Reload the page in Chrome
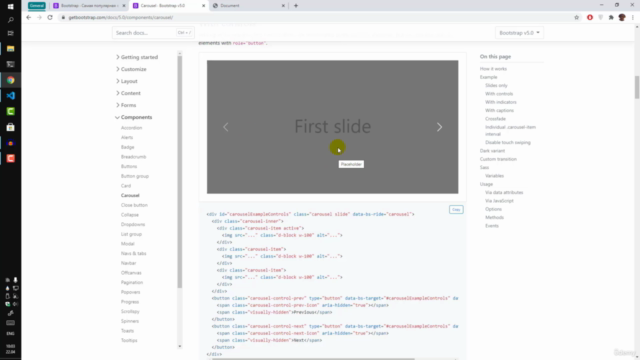 pyautogui.click(x=50, y=17)
